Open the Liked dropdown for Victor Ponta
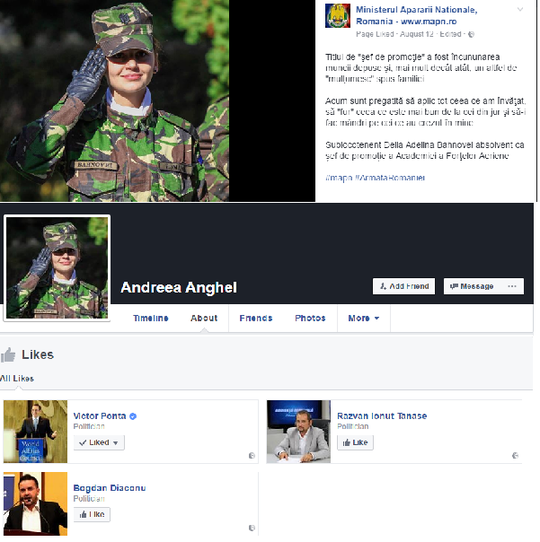Image resolution: width=540 pixels, height=542 pixels. [99, 442]
